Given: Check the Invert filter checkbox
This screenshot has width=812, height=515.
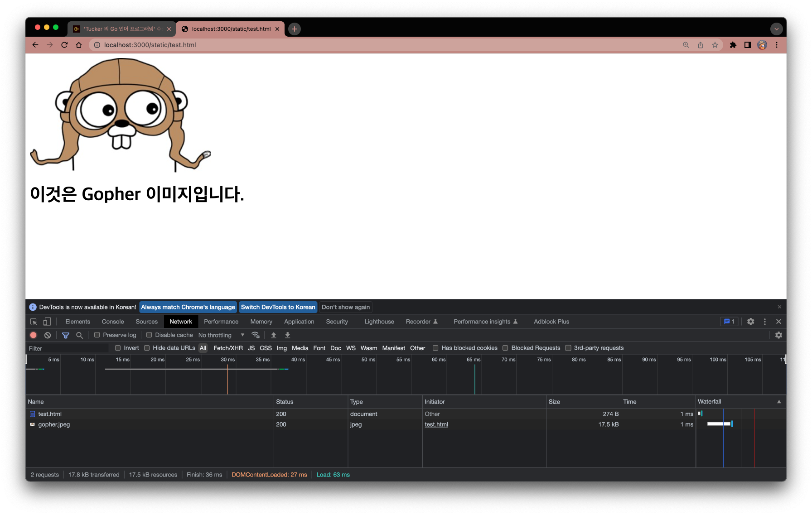Looking at the screenshot, I should coord(118,348).
